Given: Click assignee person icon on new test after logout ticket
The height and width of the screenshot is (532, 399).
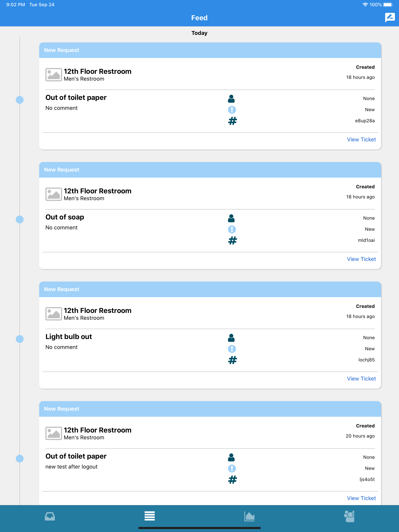Looking at the screenshot, I should pos(231,457).
